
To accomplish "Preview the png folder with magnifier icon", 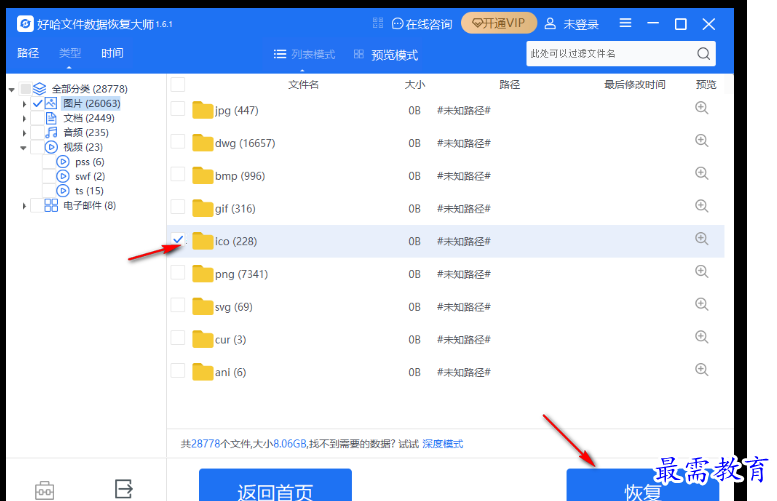I will 702,272.
